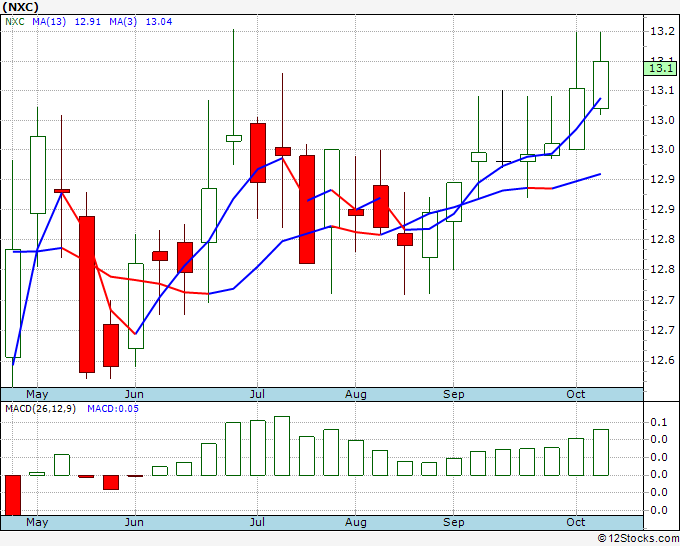Select Jul on the MACD panel axis
680x546 pixels.
(257, 522)
